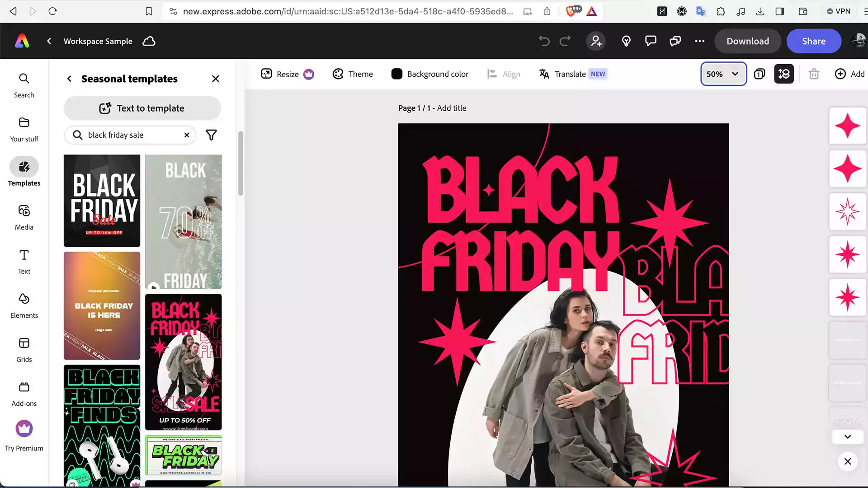Viewport: 868px width, 488px height.
Task: Open the Add-ons panel
Action: point(24,394)
